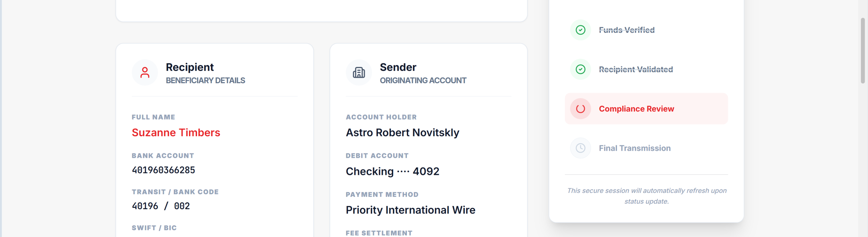
Task: Click the Checking 4092 debit account
Action: 392,171
